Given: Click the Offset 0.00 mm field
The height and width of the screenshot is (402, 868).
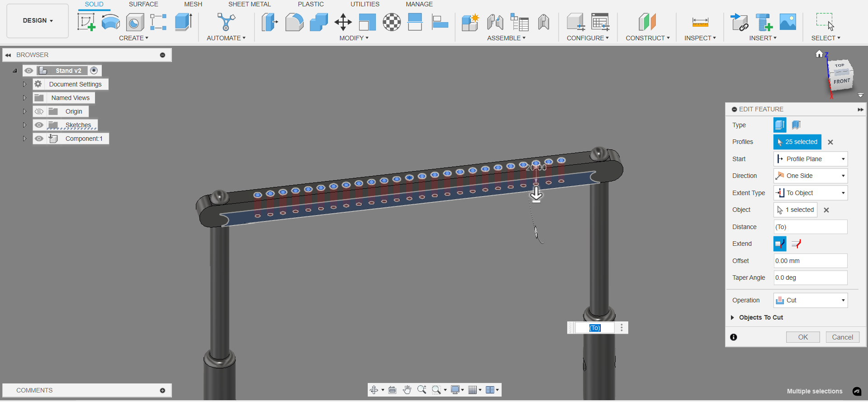Looking at the screenshot, I should coord(811,261).
